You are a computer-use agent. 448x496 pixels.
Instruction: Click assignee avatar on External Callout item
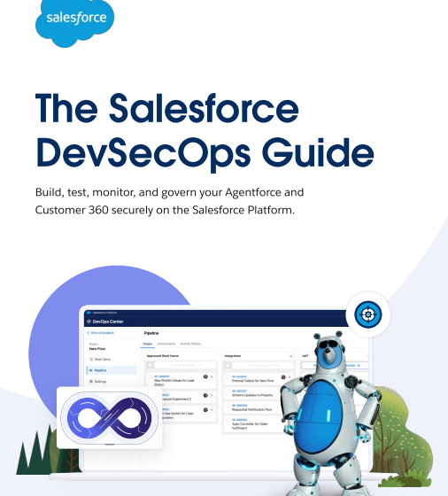283,377
